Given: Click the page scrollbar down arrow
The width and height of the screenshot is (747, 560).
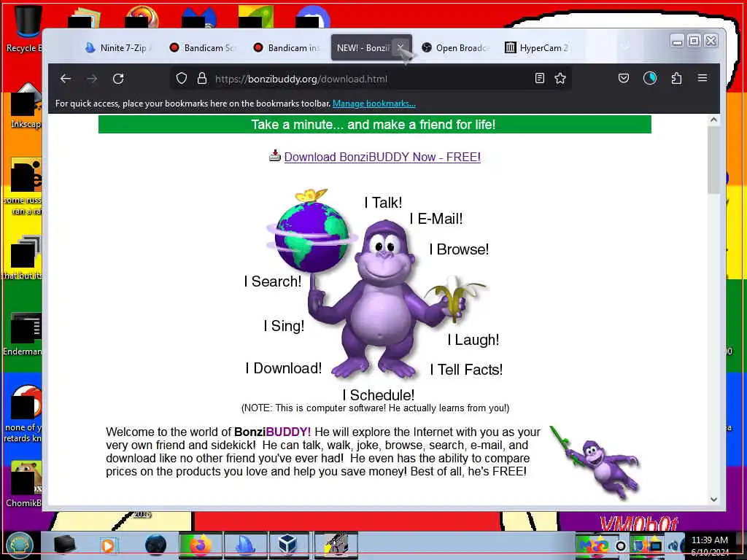Looking at the screenshot, I should [x=713, y=499].
